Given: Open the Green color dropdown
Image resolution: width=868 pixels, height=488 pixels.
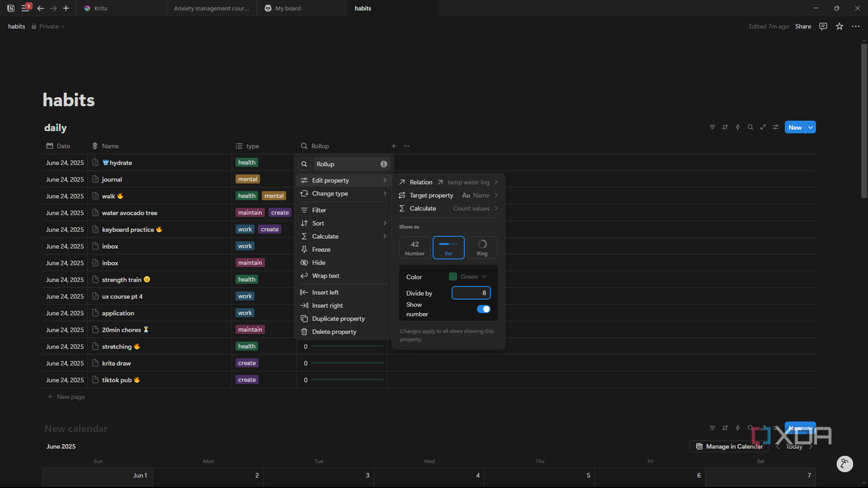Looking at the screenshot, I should pyautogui.click(x=468, y=277).
